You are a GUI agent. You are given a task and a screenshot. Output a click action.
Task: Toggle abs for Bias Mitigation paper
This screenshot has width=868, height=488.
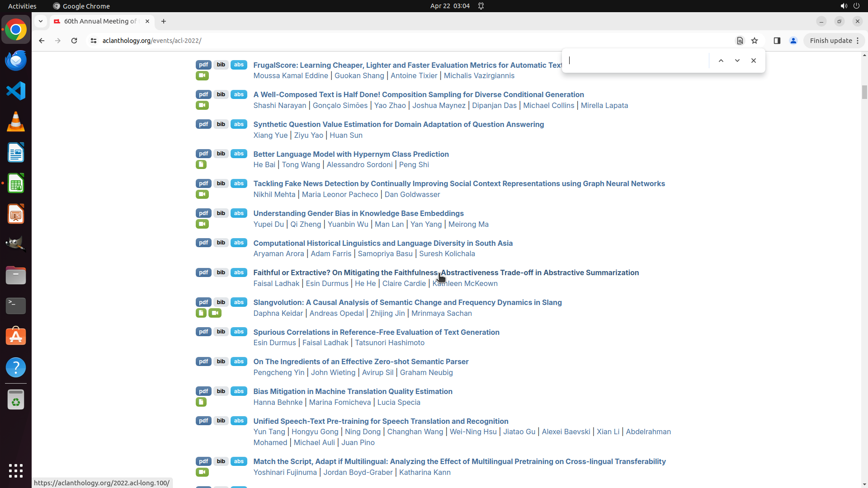(x=239, y=391)
